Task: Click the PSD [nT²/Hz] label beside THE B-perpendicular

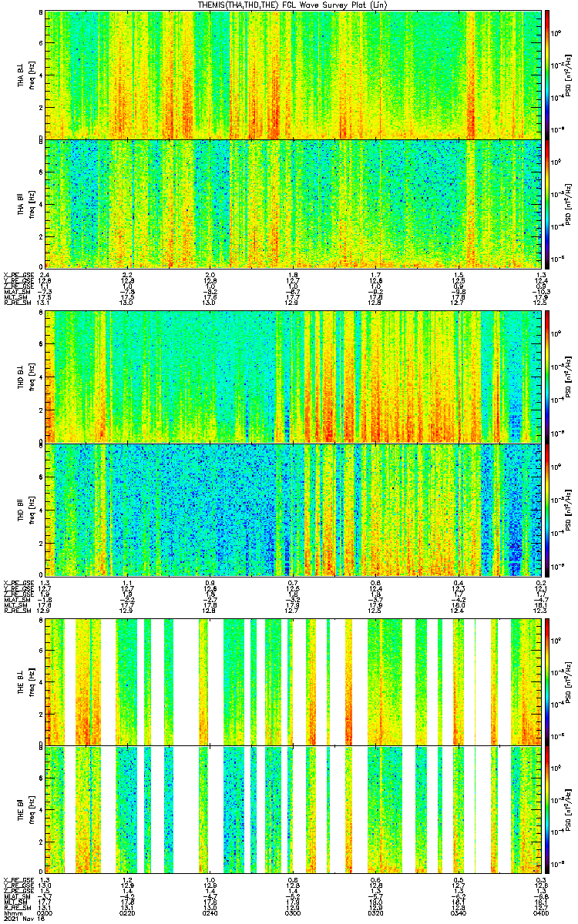Action: [570, 681]
